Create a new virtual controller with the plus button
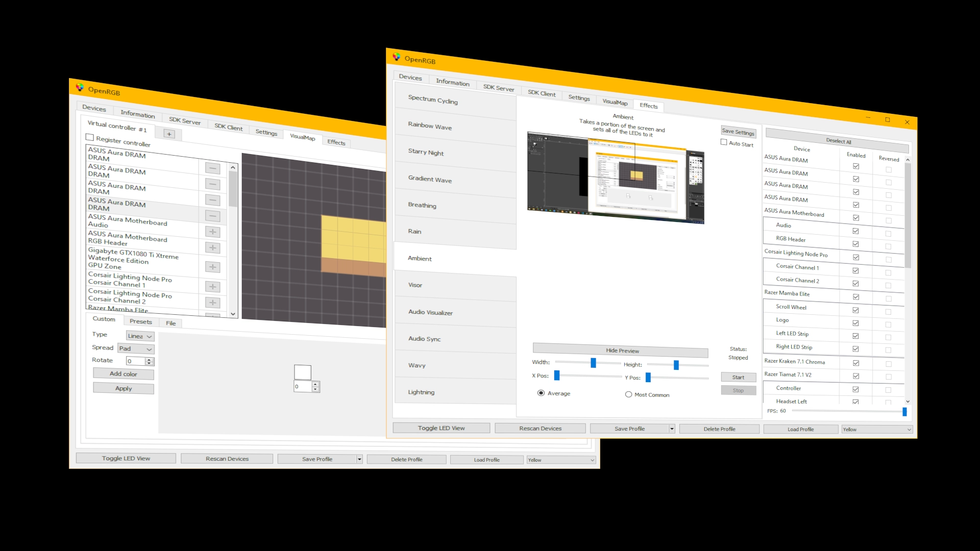980x551 pixels. pyautogui.click(x=169, y=134)
